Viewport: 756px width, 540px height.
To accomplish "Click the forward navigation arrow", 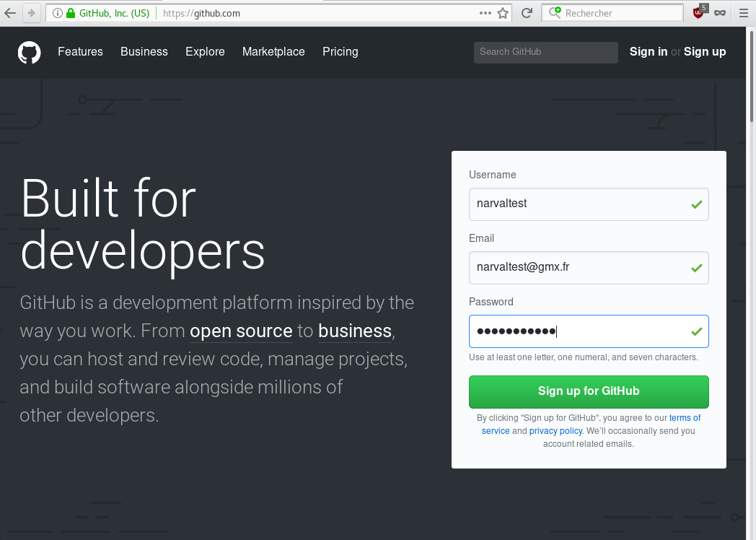I will [x=29, y=12].
